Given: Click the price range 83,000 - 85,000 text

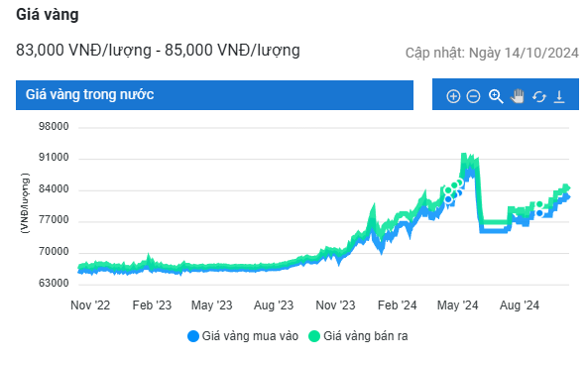Looking at the screenshot, I should coord(158,51).
